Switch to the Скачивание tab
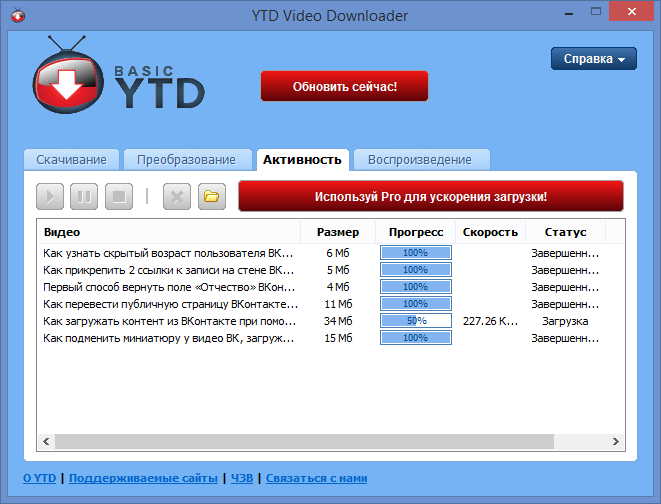The height and width of the screenshot is (504, 661). (71, 160)
